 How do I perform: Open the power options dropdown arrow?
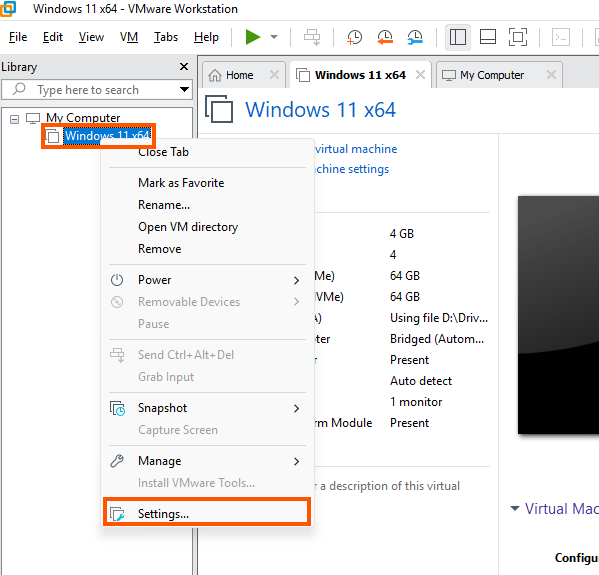(274, 37)
